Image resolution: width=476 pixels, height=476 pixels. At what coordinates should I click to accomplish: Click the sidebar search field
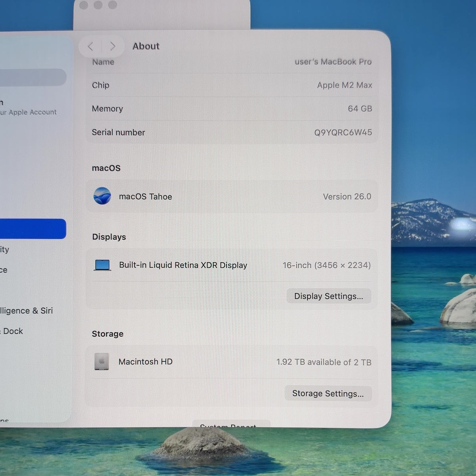33,77
